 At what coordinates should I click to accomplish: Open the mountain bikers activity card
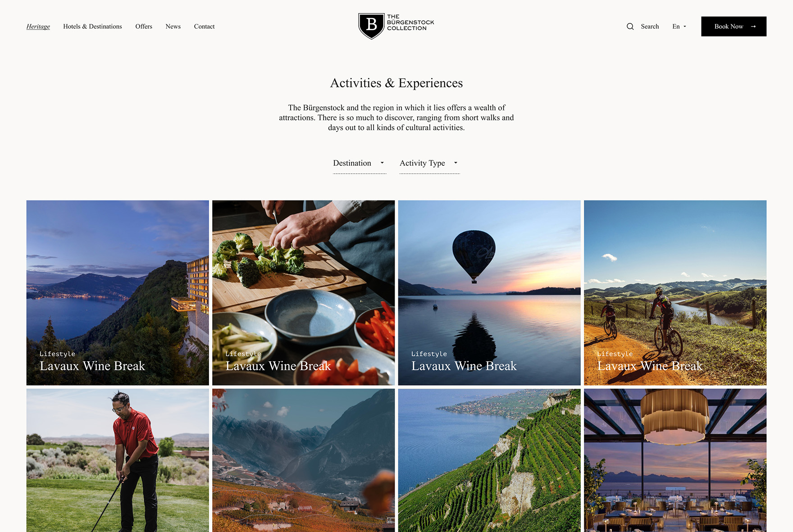pos(675,293)
